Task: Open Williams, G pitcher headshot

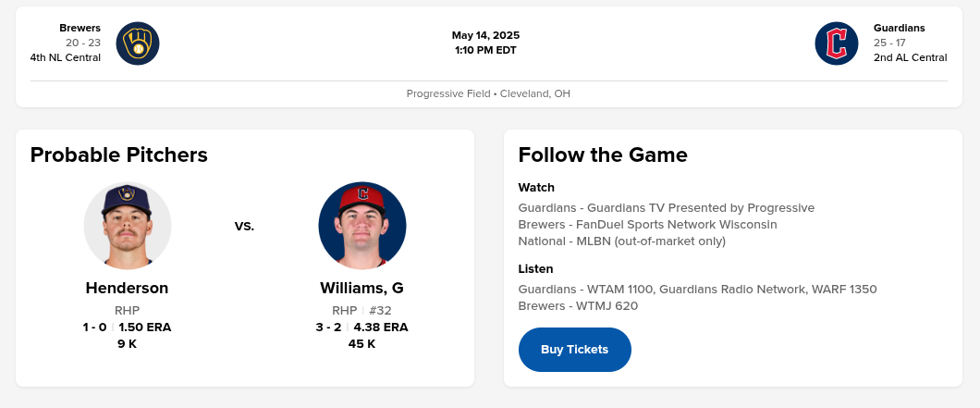Action: click(x=361, y=226)
